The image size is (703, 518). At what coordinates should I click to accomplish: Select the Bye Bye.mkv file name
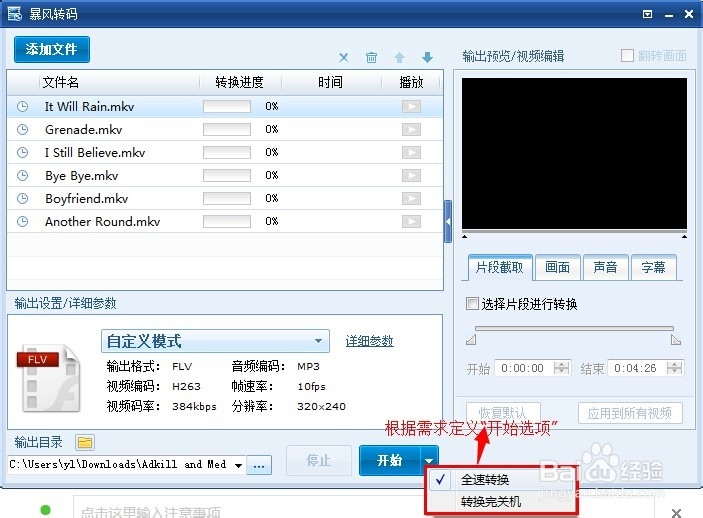coord(82,175)
